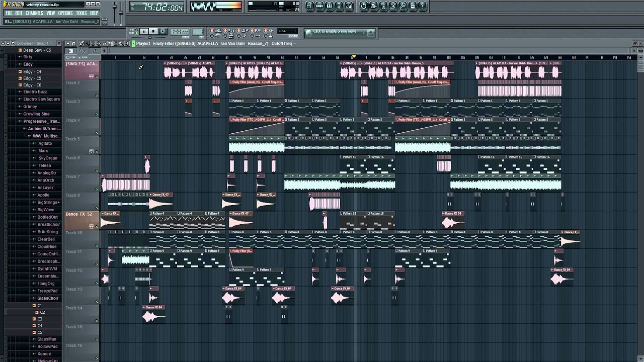Click the save project icon

point(373,6)
